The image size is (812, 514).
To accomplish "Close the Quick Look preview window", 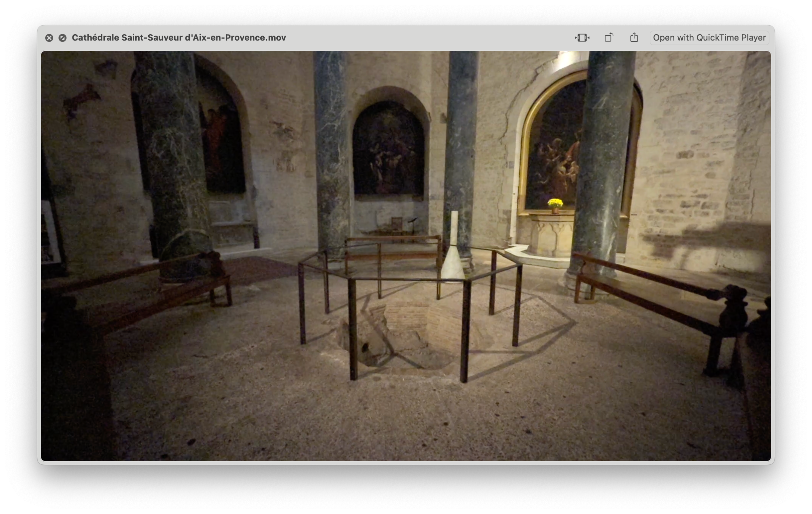I will [x=49, y=38].
